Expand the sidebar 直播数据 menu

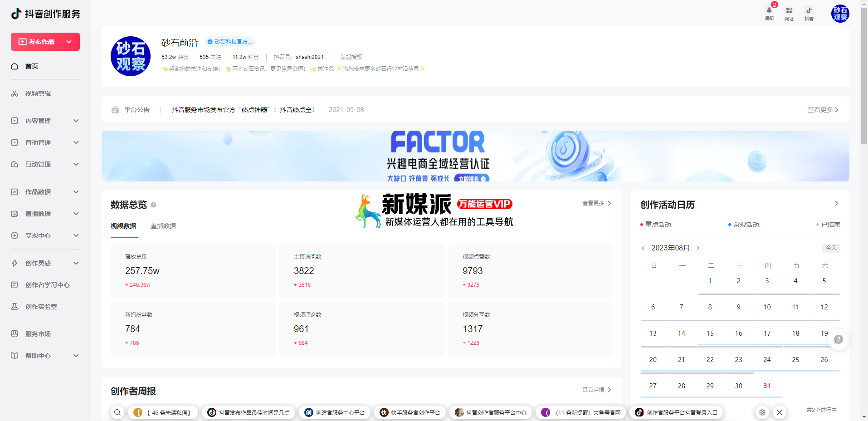tap(76, 214)
